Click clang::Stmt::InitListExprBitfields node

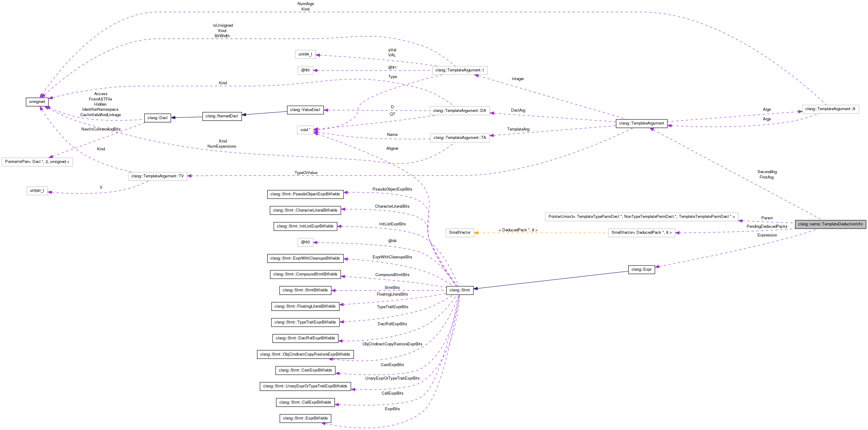click(x=305, y=226)
